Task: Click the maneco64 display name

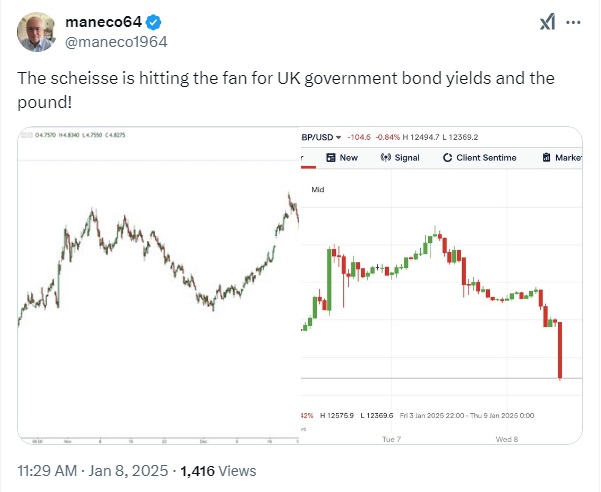Action: pos(104,22)
